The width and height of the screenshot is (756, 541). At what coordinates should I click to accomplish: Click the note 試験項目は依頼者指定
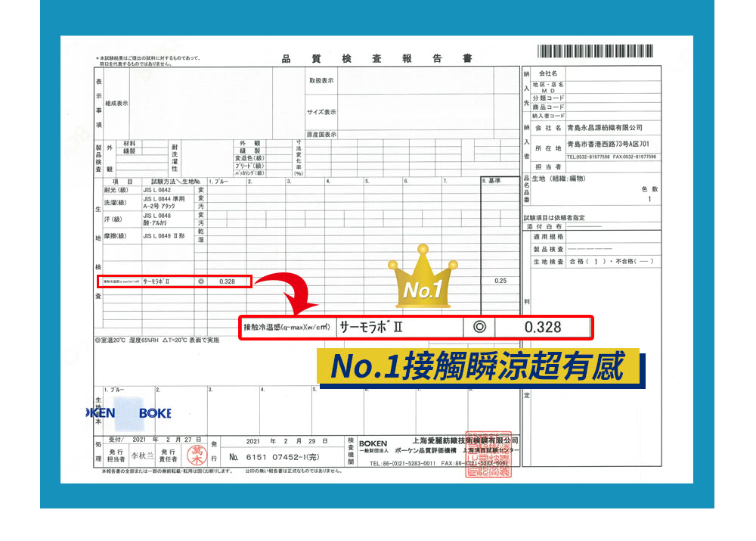(x=554, y=218)
